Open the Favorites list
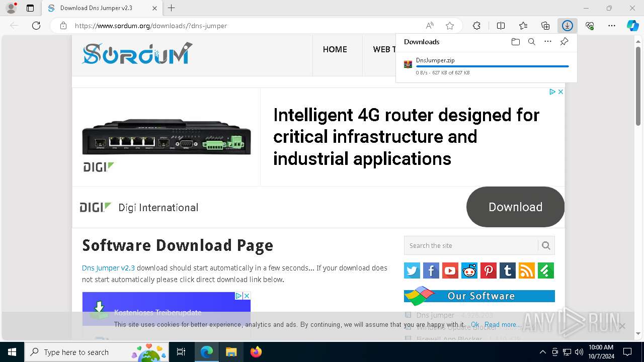Image resolution: width=644 pixels, height=362 pixels. (523, 26)
